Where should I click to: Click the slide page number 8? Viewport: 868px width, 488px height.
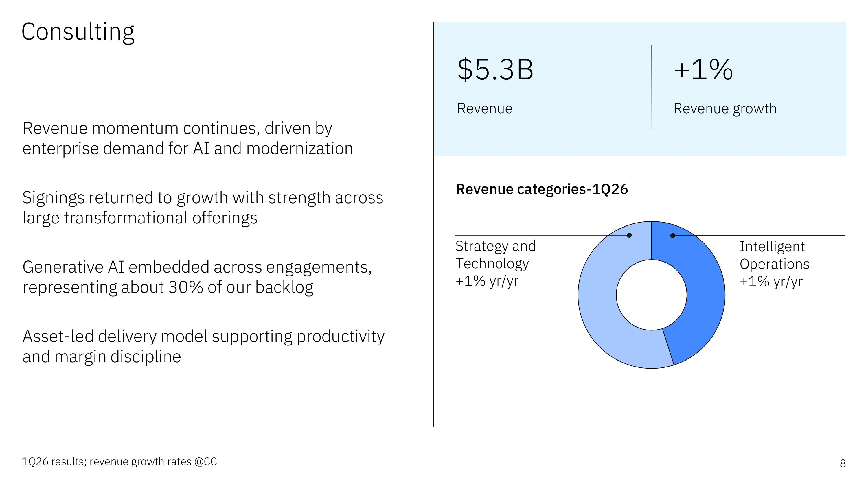842,464
